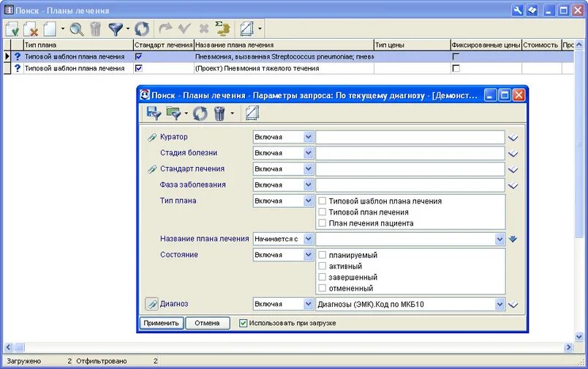
Task: Sort by the Тип плана column header
Action: (78, 45)
